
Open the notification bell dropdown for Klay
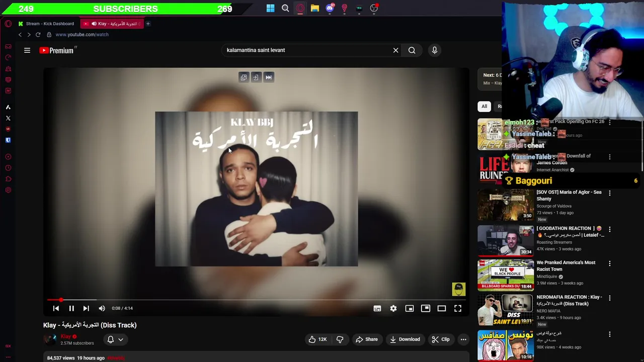pos(115,339)
